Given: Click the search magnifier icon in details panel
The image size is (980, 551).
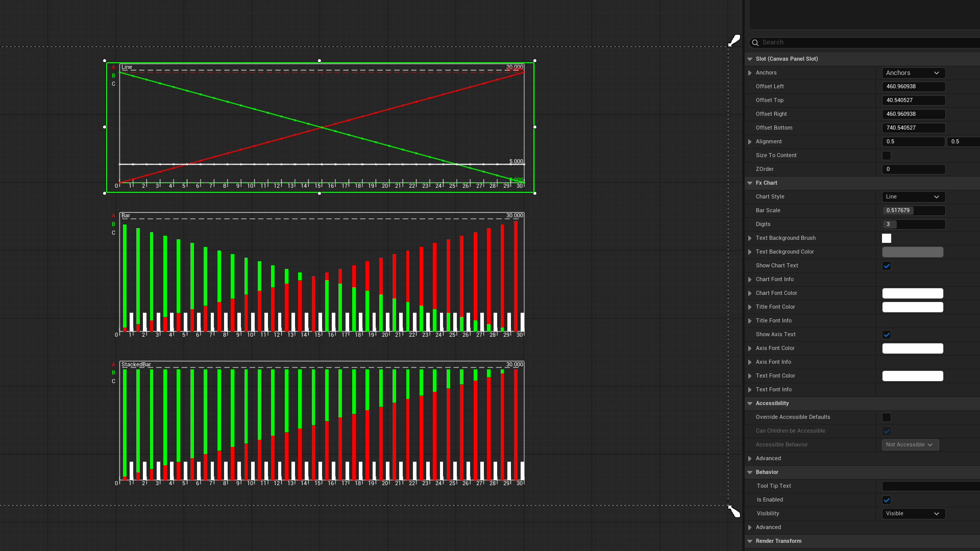Looking at the screenshot, I should point(755,43).
